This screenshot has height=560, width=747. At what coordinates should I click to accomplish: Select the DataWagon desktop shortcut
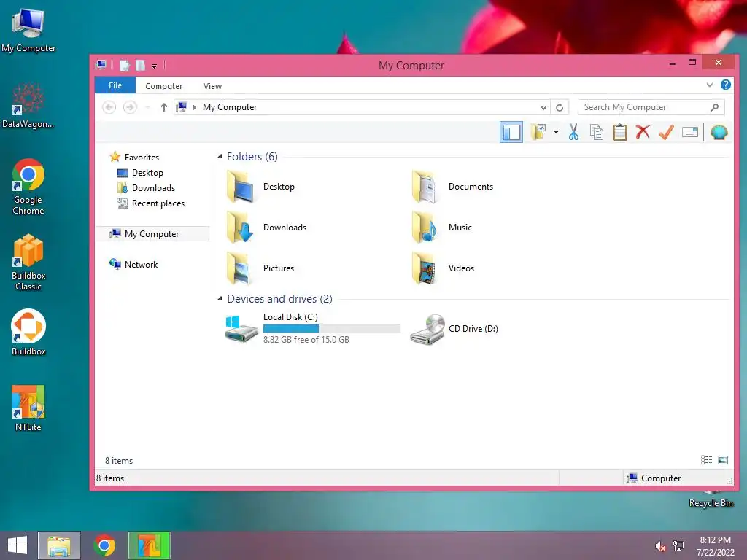click(x=28, y=105)
